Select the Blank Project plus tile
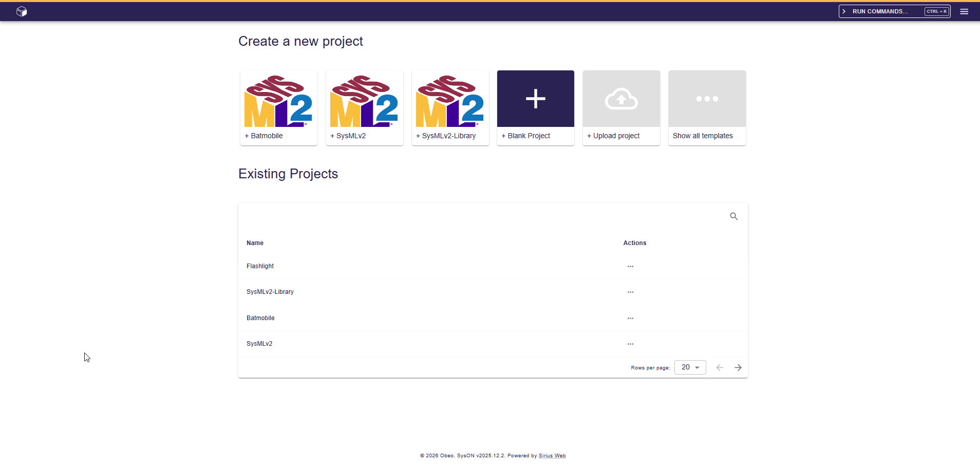This screenshot has width=980, height=465. (x=535, y=98)
